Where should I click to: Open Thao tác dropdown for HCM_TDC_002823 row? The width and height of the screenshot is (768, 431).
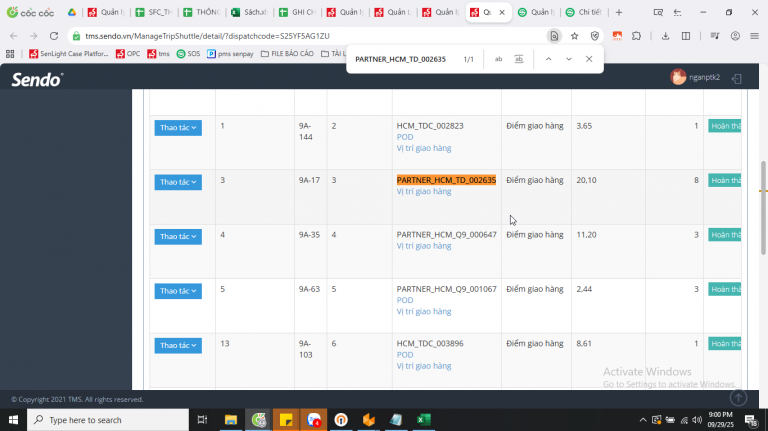[x=178, y=127]
